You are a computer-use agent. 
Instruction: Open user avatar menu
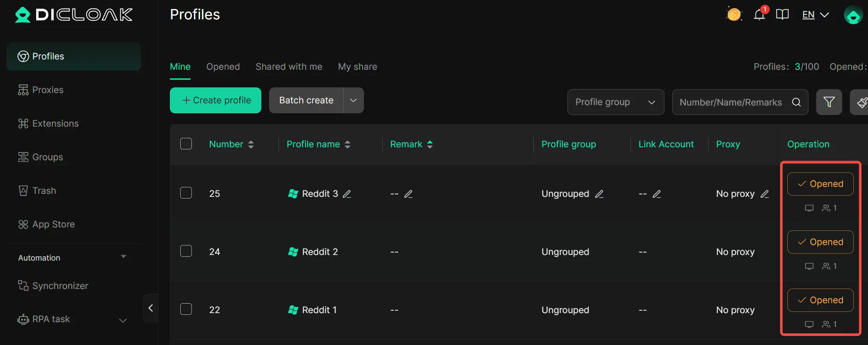point(853,15)
